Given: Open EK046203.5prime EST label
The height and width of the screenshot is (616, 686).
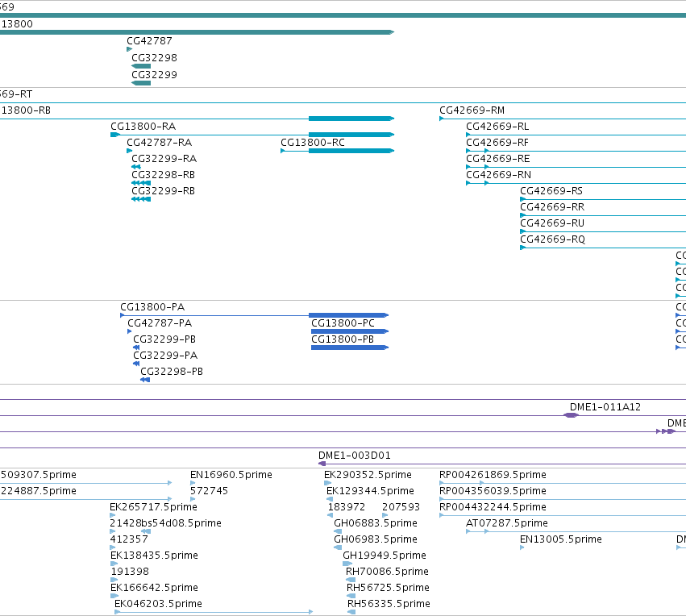Looking at the screenshot, I should (158, 604).
